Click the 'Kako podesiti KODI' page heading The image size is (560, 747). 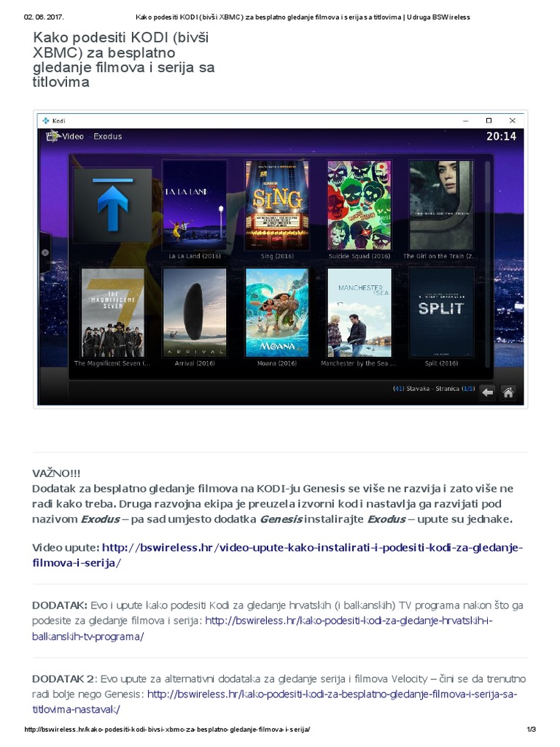[x=123, y=60]
